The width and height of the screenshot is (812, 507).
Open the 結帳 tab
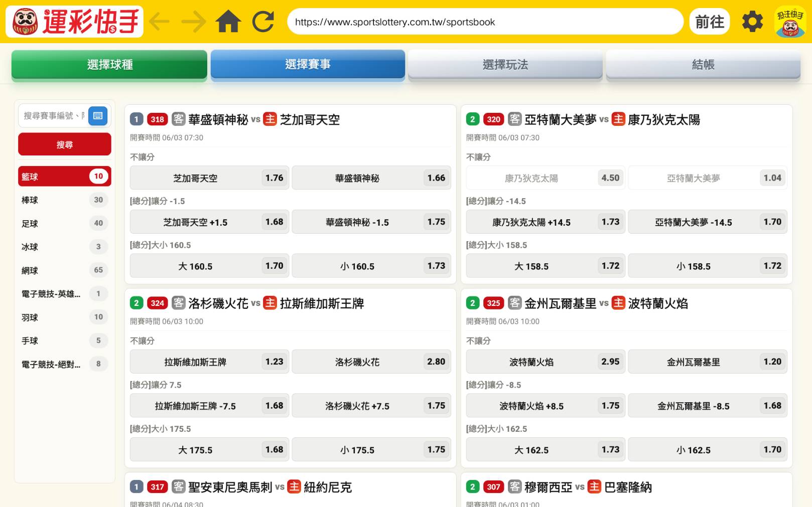(x=703, y=65)
